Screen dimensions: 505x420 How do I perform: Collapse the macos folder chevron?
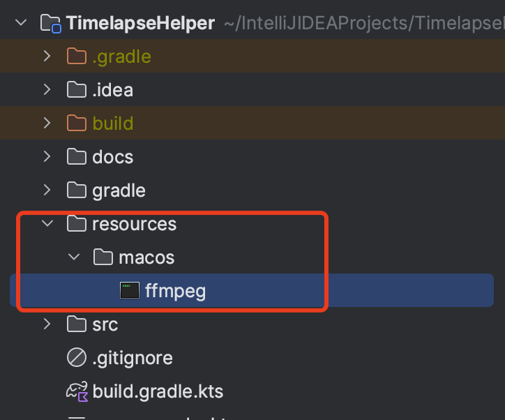(74, 257)
